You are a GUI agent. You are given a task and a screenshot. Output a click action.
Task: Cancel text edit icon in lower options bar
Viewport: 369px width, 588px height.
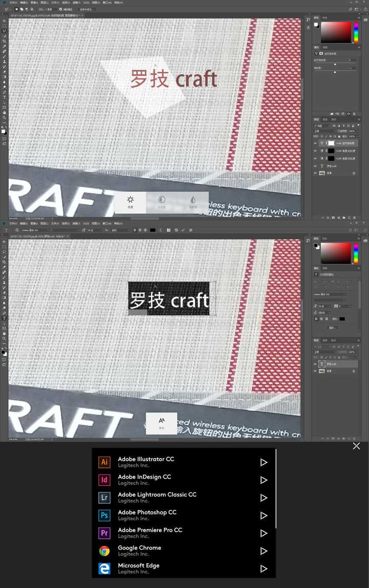(176, 230)
